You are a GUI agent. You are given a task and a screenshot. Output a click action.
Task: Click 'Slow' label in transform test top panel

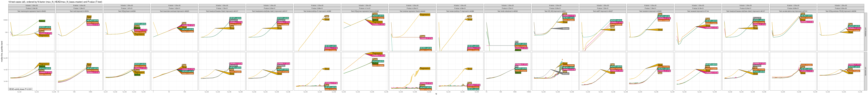660,30
